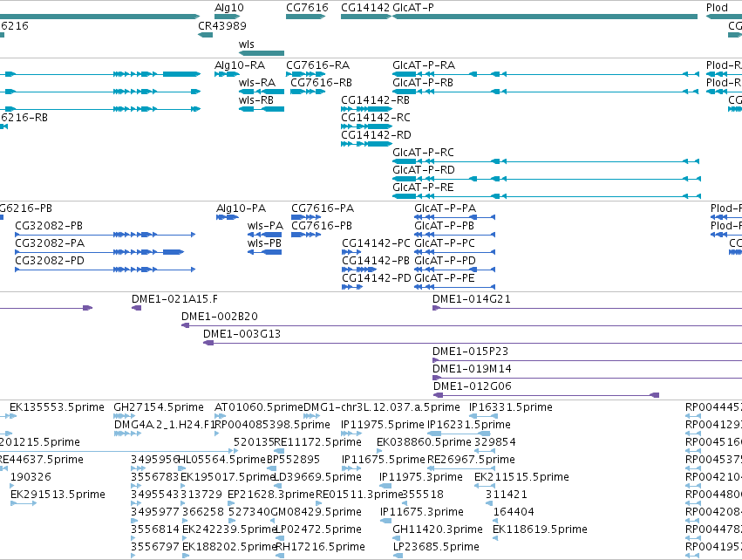Viewport: 742px width, 560px height.
Task: Click the CR43989 gene label
Action: [x=222, y=25]
